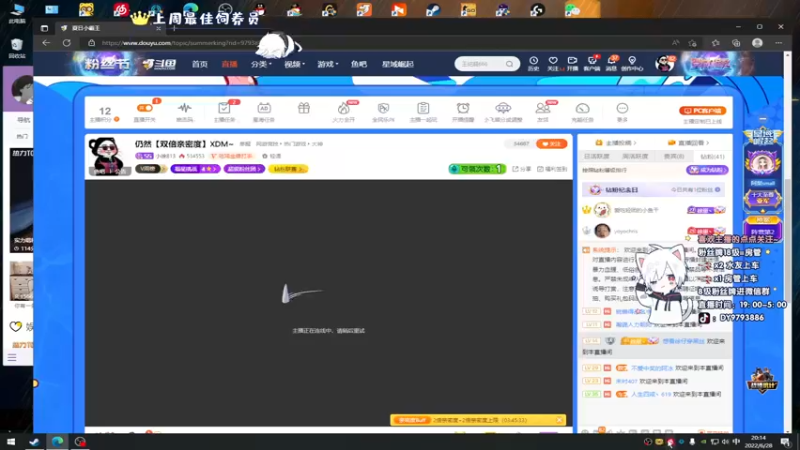This screenshot has height=450, width=800.
Task: Expand the 视频 dropdown in navigation
Action: pos(294,64)
